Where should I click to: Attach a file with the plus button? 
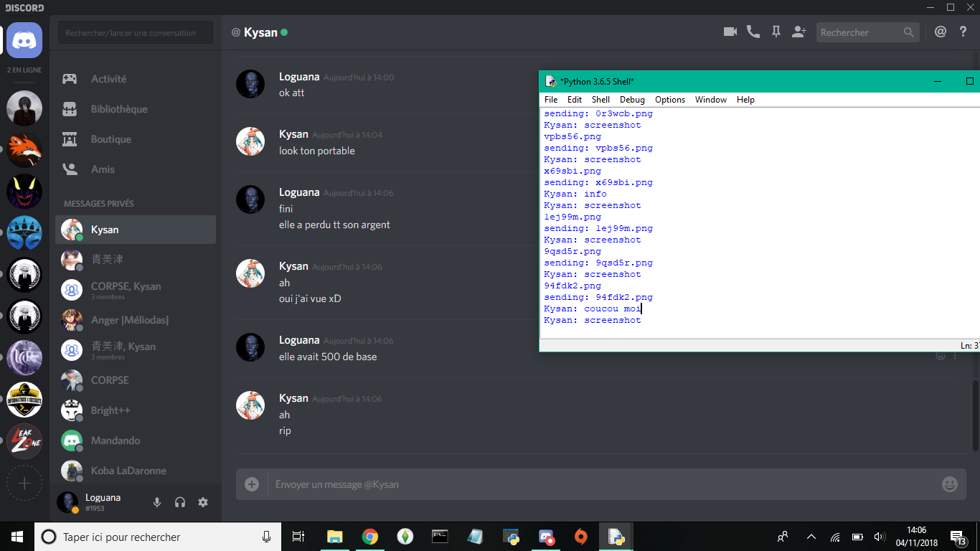(x=252, y=484)
